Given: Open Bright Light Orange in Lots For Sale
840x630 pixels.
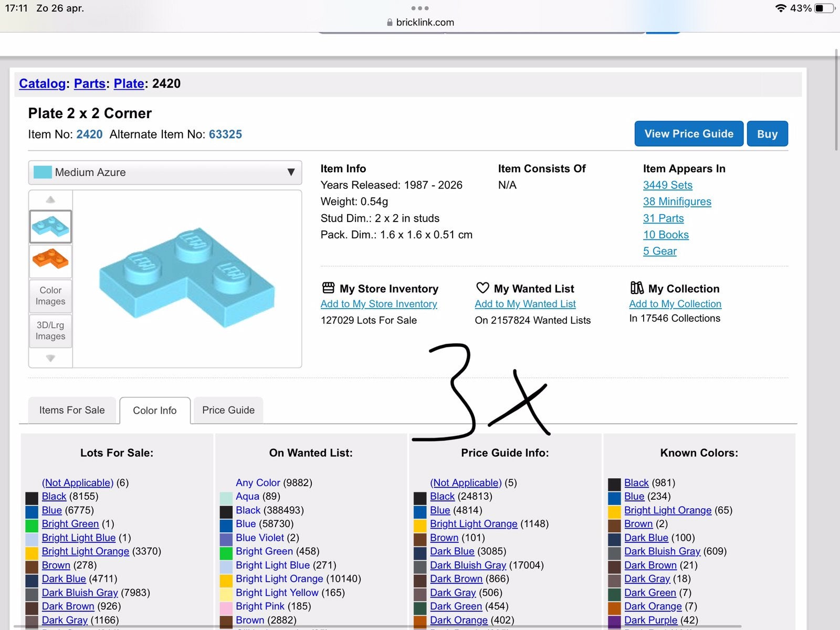Looking at the screenshot, I should tap(86, 551).
